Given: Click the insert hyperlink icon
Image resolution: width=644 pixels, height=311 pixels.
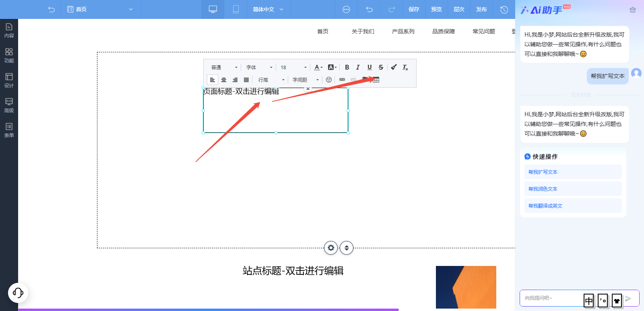Looking at the screenshot, I should pyautogui.click(x=342, y=80).
